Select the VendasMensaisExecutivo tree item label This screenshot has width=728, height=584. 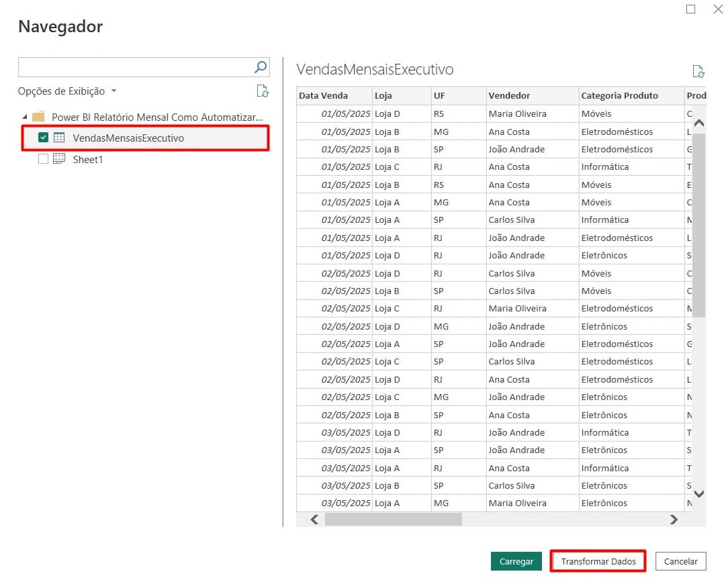(x=128, y=138)
